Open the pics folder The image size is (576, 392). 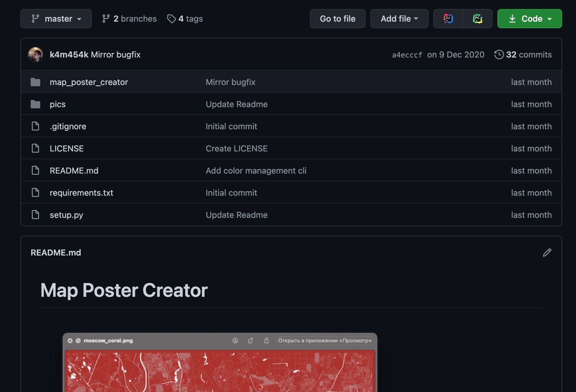(58, 104)
